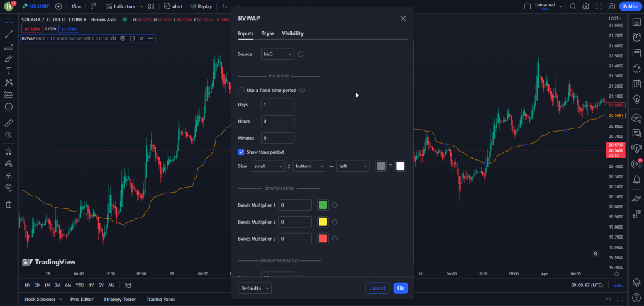Click the Cancel button
644x306 pixels.
coord(377,288)
